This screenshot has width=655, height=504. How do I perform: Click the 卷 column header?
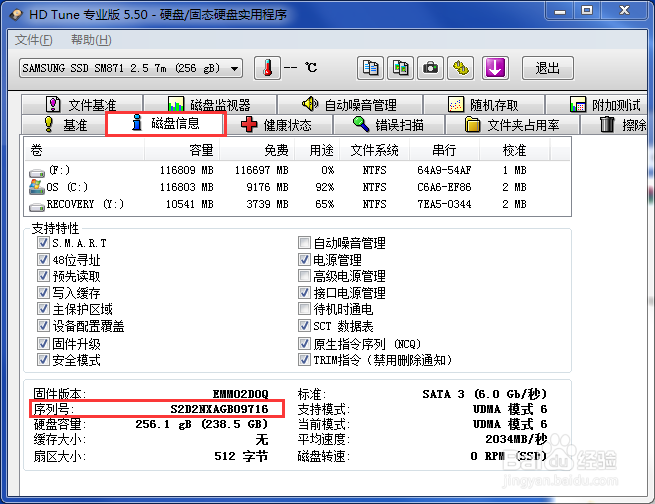click(85, 150)
